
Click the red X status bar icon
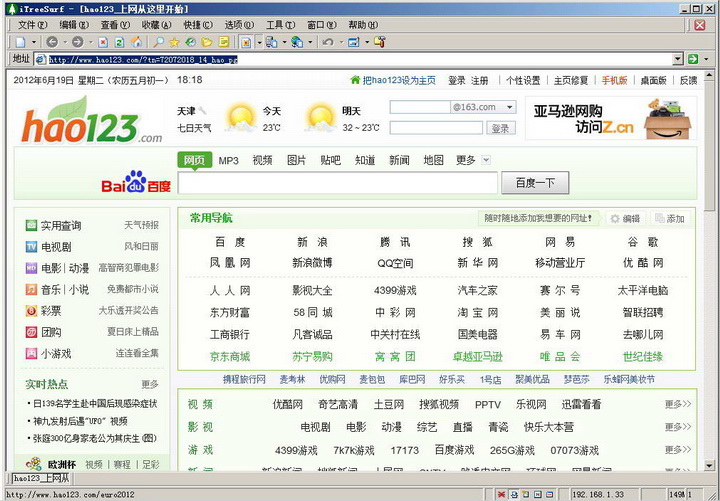point(502,495)
